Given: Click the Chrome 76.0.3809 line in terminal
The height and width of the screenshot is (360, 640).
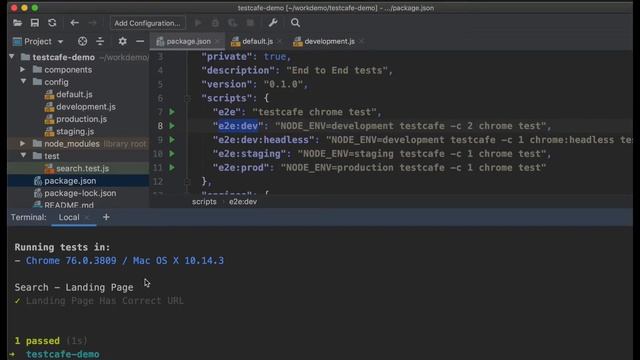Looking at the screenshot, I should (124, 260).
